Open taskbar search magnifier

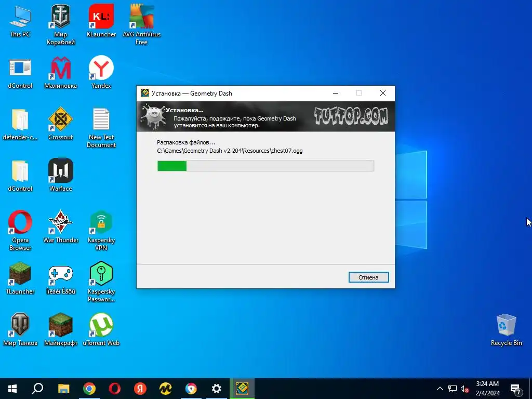click(37, 389)
